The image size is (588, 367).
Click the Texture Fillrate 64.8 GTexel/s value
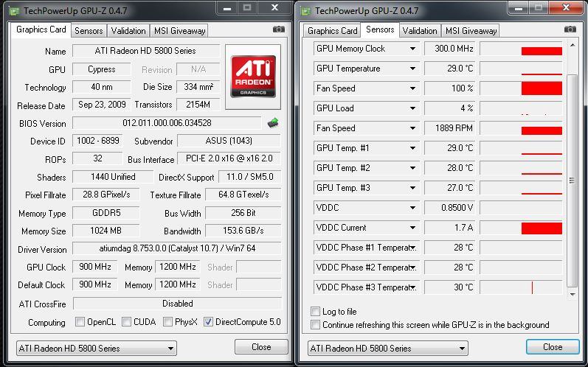pyautogui.click(x=243, y=195)
